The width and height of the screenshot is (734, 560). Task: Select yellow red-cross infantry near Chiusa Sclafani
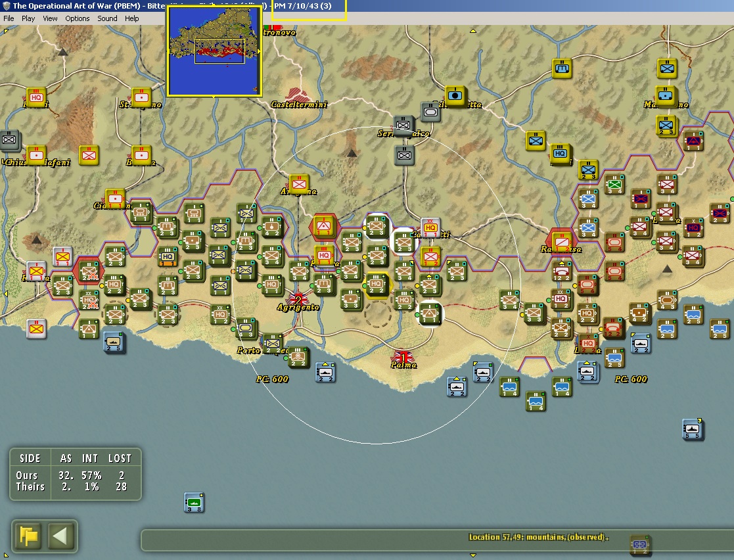click(x=89, y=155)
